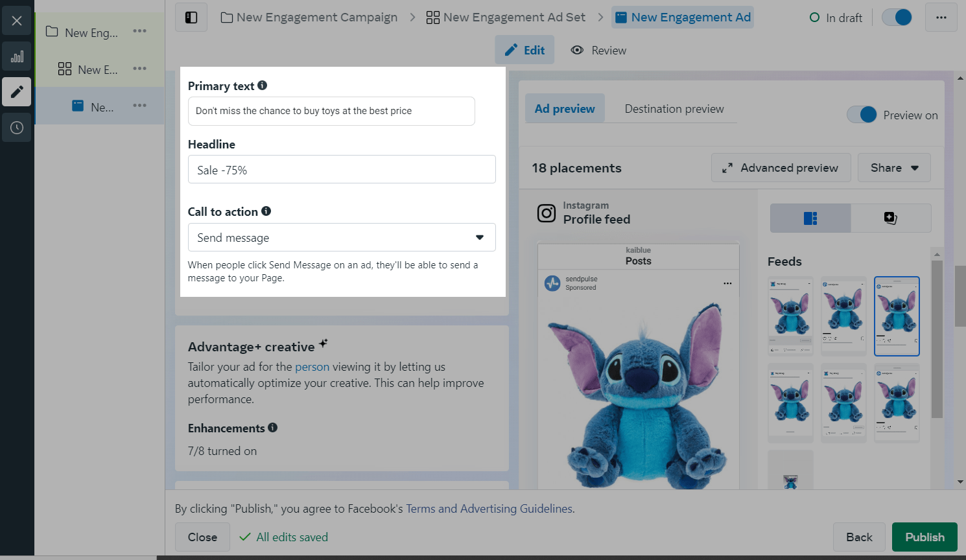Click the bar chart icon in left sidebar

tap(17, 56)
